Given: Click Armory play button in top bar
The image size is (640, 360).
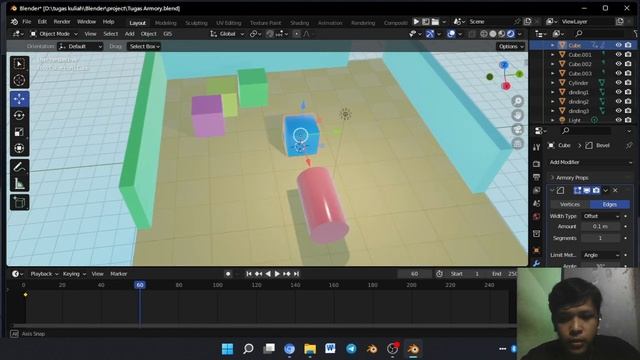Looking at the screenshot, I should pyautogui.click(x=416, y=22).
